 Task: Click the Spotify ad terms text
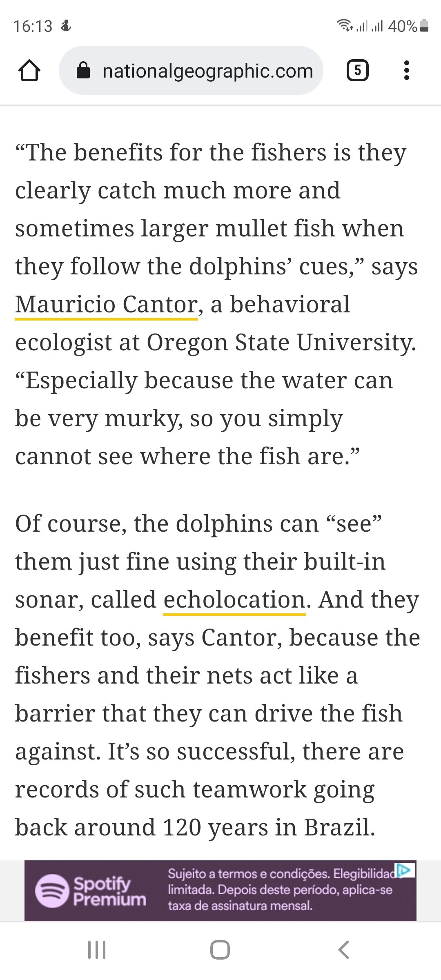[280, 890]
